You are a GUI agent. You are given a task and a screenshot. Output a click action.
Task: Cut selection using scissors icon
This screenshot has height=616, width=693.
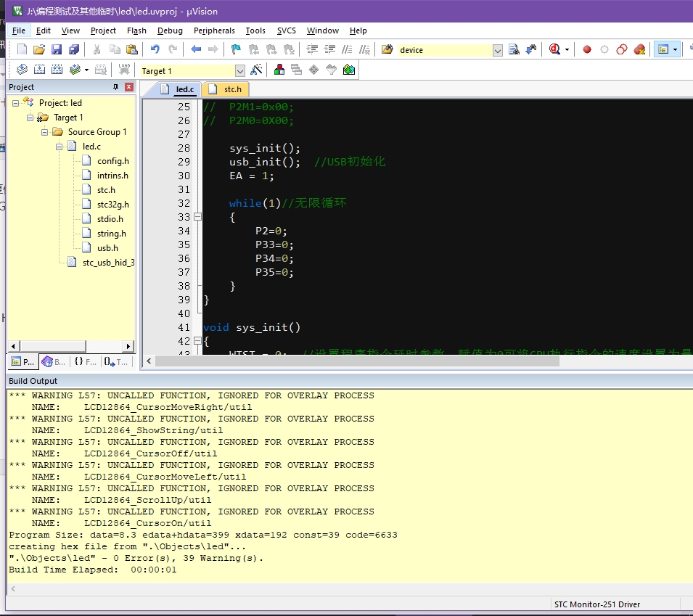tap(97, 49)
